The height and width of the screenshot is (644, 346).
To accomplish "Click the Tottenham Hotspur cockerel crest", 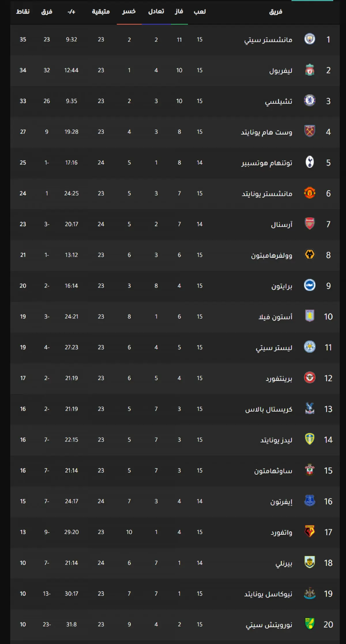I will tap(310, 163).
